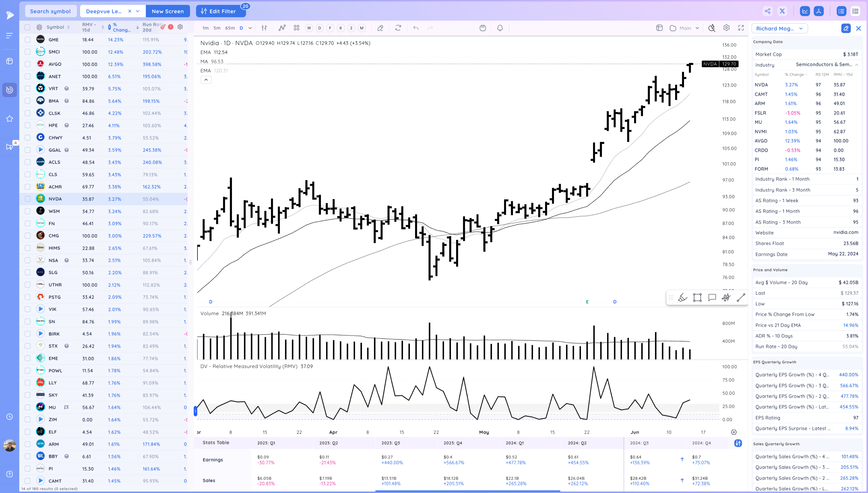
Task: Select the eraser icon in chart toolbar
Action: (380, 28)
